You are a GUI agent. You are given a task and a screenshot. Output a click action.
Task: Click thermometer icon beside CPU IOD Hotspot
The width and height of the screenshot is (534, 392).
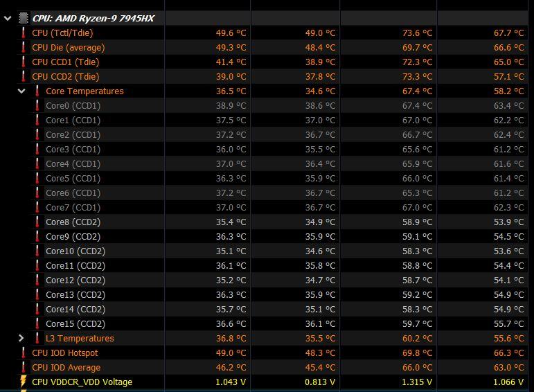[x=23, y=353]
